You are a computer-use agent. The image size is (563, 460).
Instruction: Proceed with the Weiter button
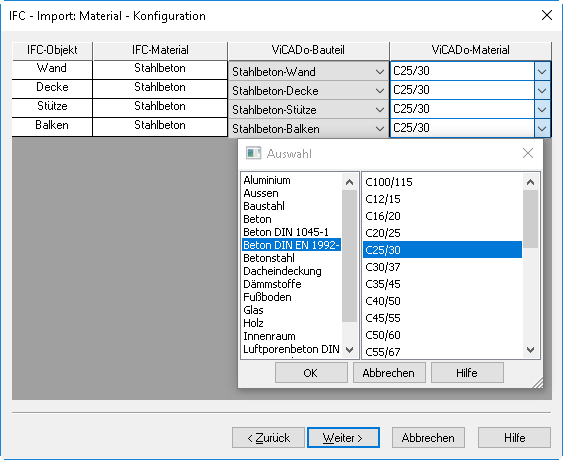343,438
